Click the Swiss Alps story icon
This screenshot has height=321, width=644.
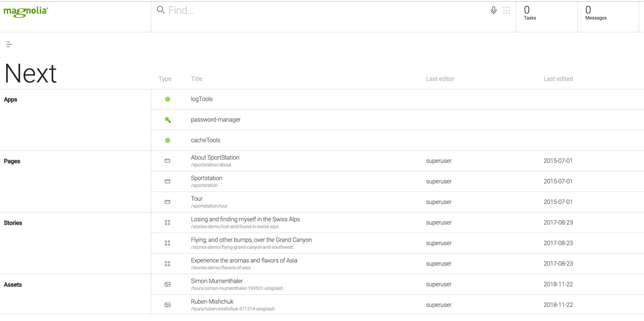point(167,222)
